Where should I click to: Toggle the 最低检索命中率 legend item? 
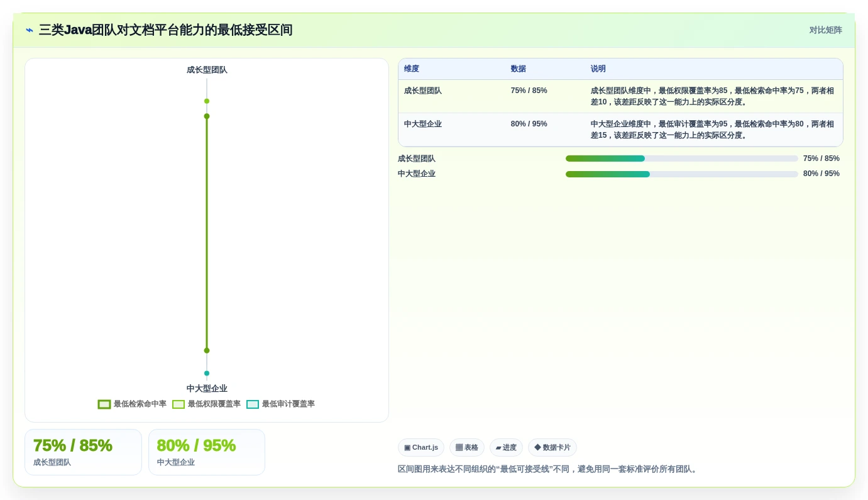click(132, 404)
